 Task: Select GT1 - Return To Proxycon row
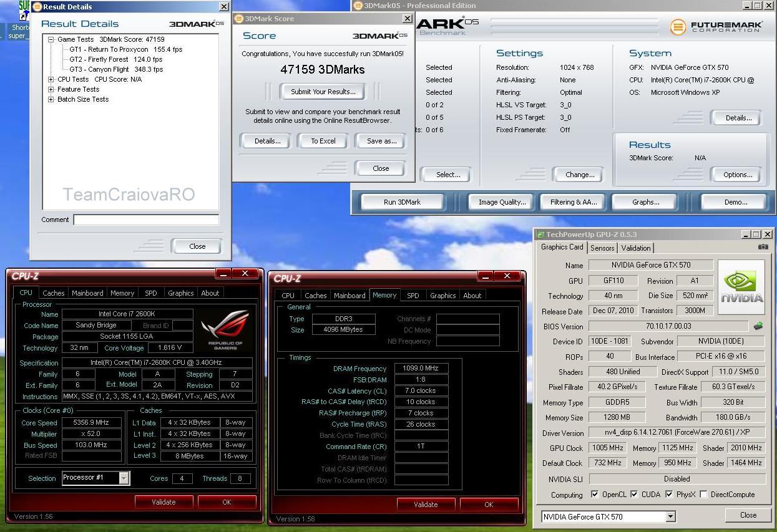click(x=126, y=49)
